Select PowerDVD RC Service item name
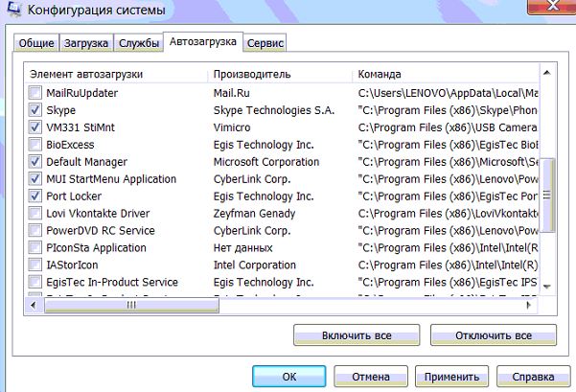The width and height of the screenshot is (576, 392). pyautogui.click(x=101, y=231)
